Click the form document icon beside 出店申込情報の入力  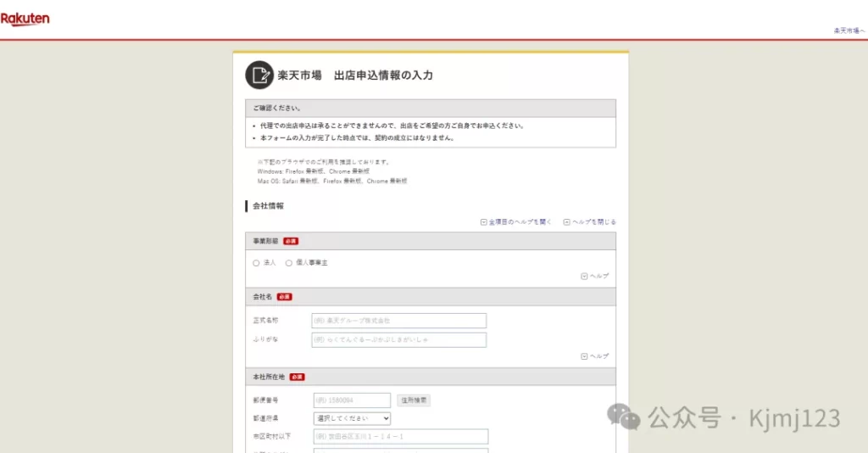[259, 75]
